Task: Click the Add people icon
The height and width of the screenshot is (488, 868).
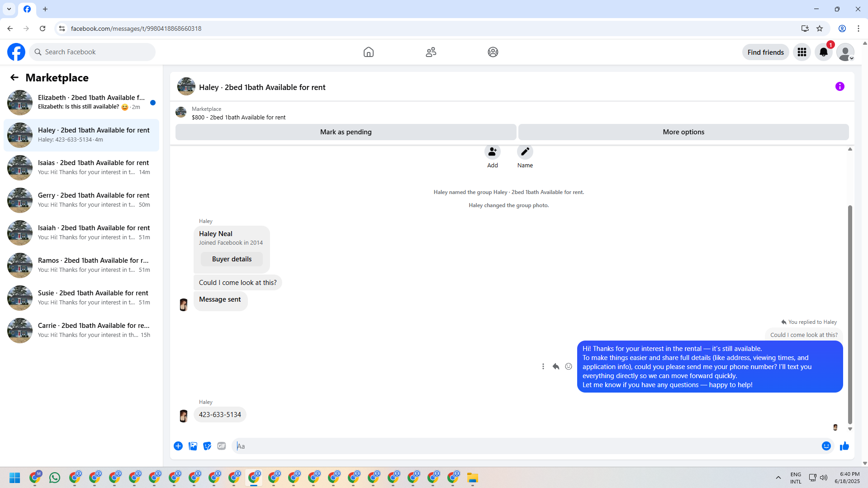Action: (493, 152)
